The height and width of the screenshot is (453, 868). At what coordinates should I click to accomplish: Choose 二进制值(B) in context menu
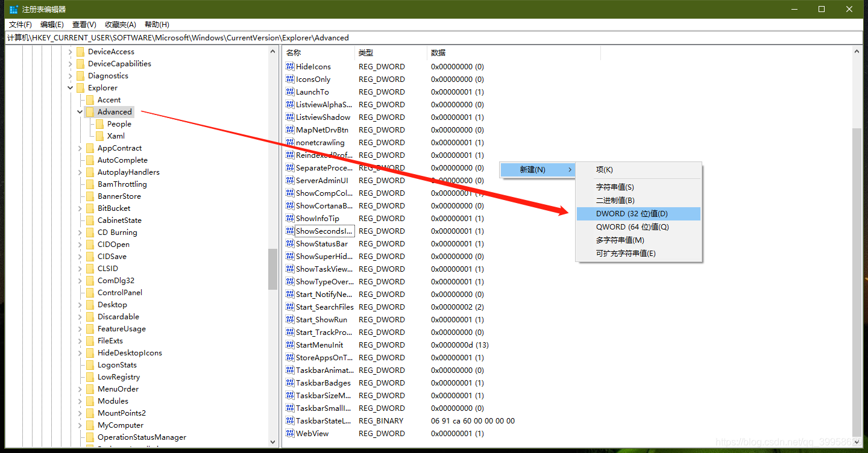pos(639,201)
